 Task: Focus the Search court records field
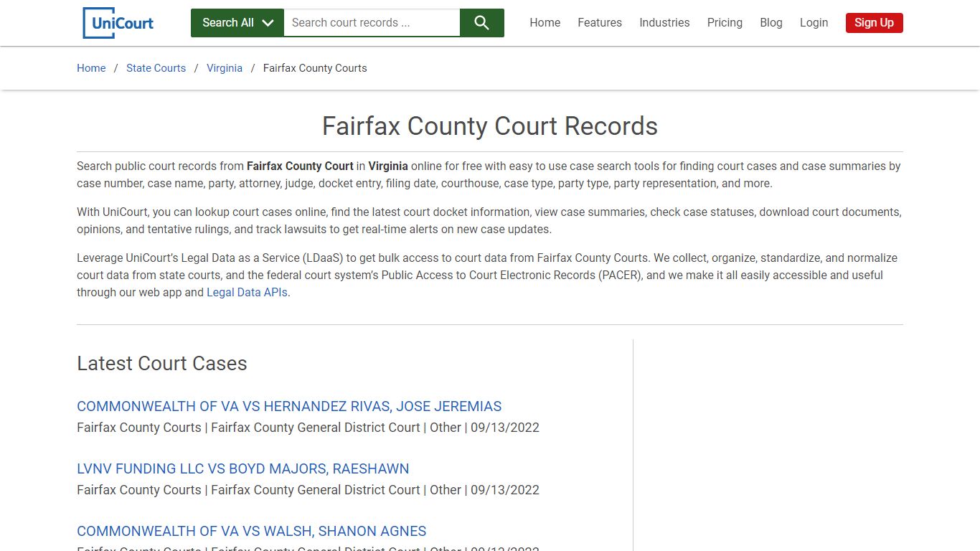(372, 23)
